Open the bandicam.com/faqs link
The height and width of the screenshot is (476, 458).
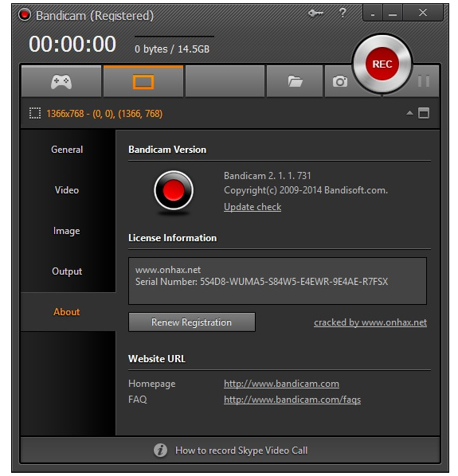[292, 400]
